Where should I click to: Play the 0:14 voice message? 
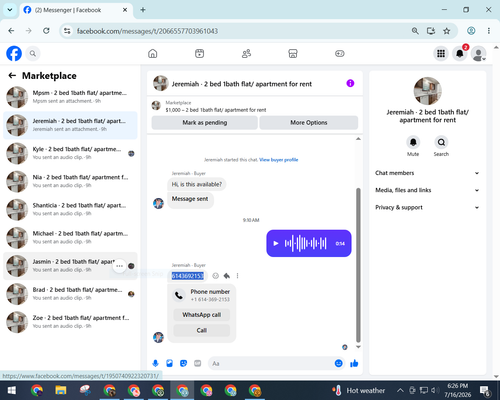click(276, 243)
